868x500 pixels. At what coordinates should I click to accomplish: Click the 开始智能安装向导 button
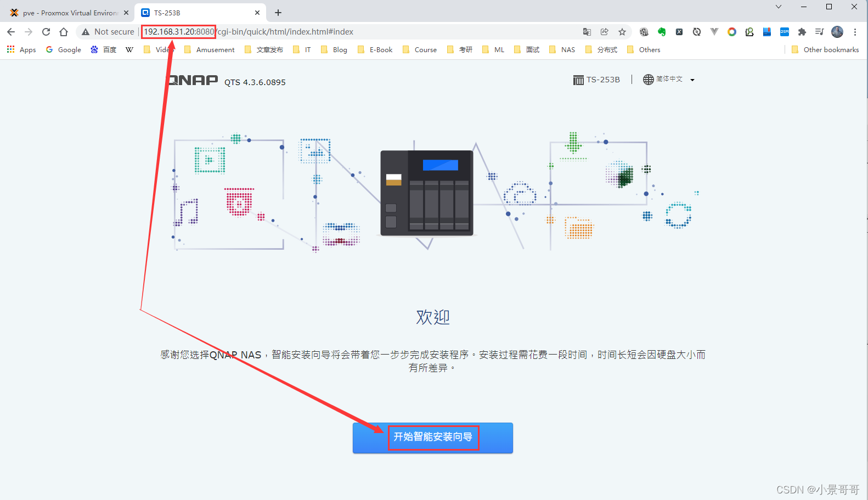tap(433, 437)
